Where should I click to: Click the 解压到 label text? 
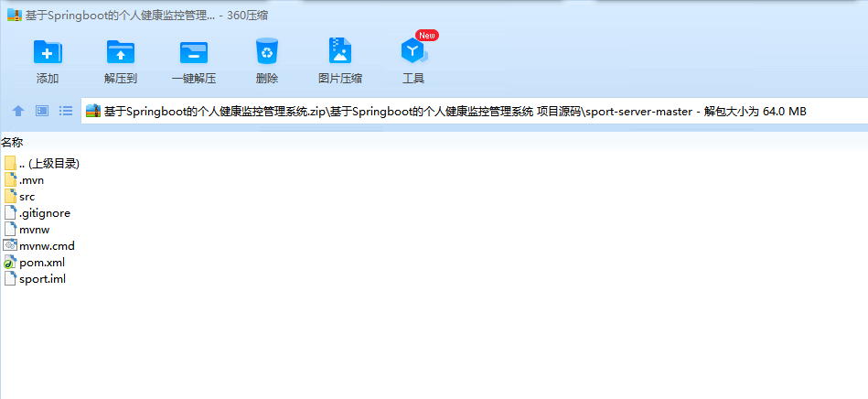[x=121, y=79]
